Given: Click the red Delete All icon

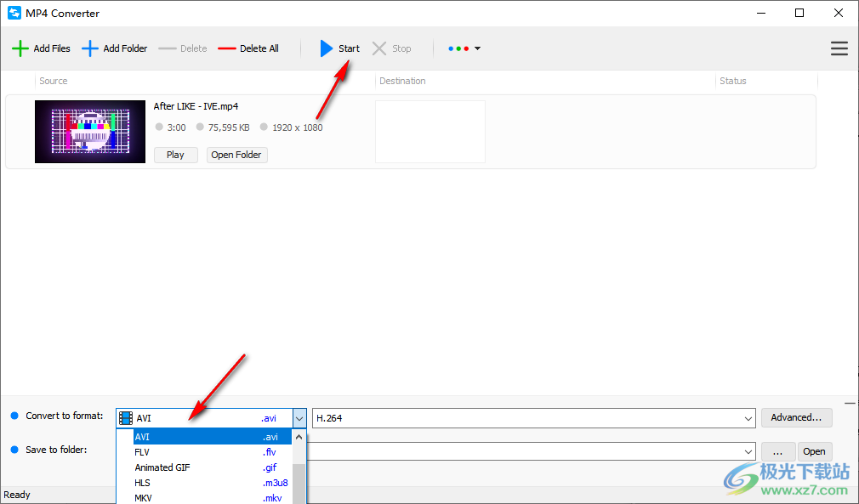Looking at the screenshot, I should coord(226,48).
